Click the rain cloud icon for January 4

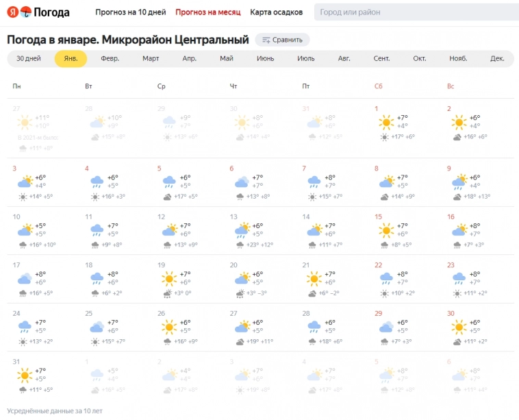pyautogui.click(x=97, y=182)
